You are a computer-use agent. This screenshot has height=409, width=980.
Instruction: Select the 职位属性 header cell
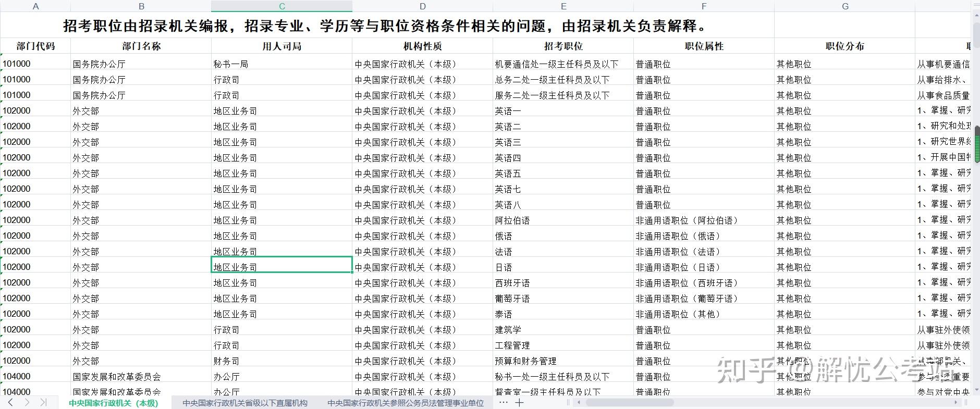pos(704,46)
